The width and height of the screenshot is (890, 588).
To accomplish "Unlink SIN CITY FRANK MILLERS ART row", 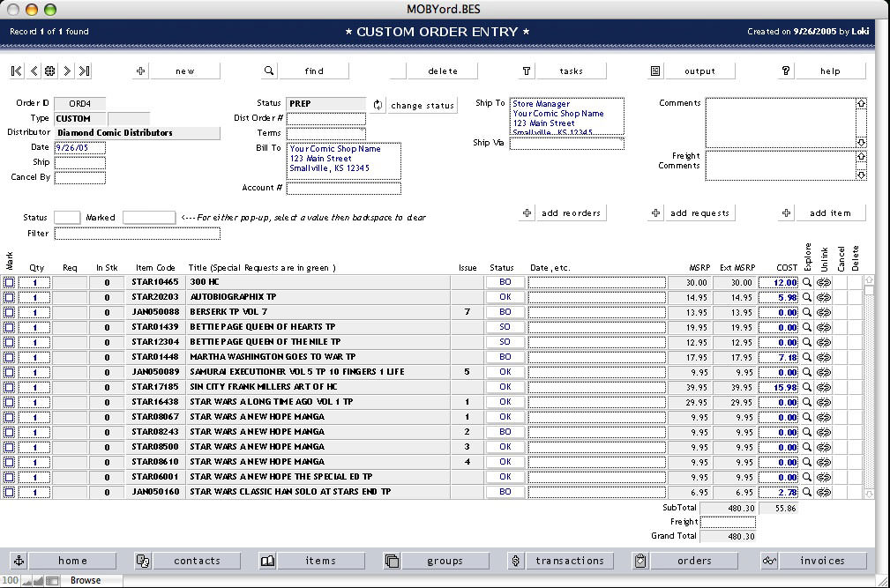I will (824, 387).
